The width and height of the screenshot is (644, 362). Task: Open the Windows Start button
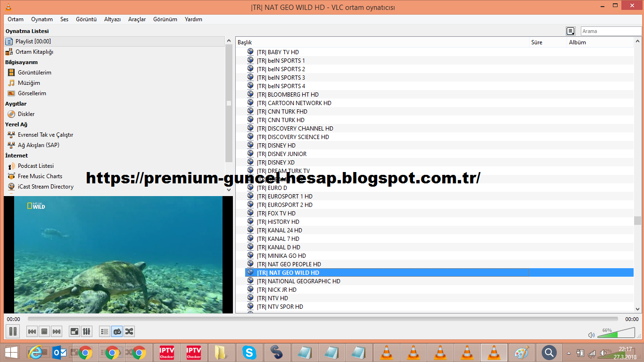coord(11,352)
